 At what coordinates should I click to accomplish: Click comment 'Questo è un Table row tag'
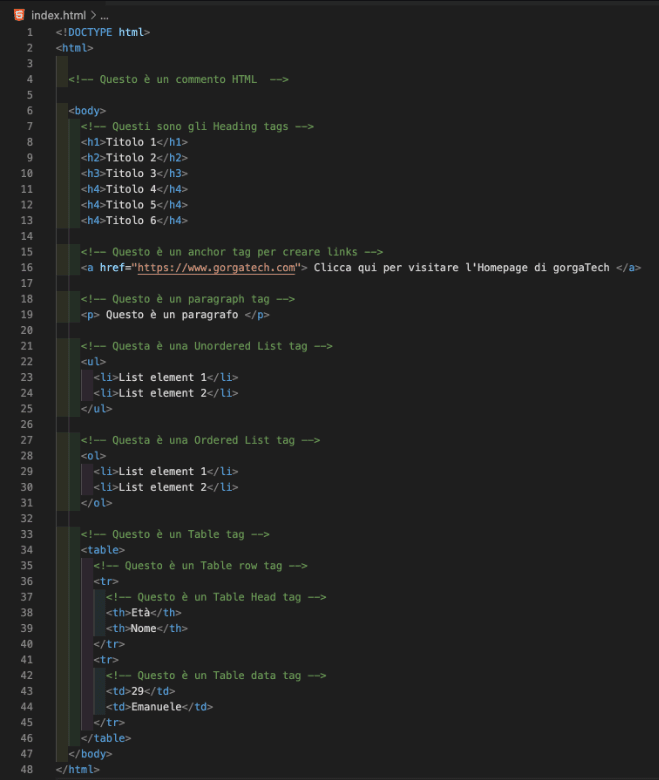(200, 566)
